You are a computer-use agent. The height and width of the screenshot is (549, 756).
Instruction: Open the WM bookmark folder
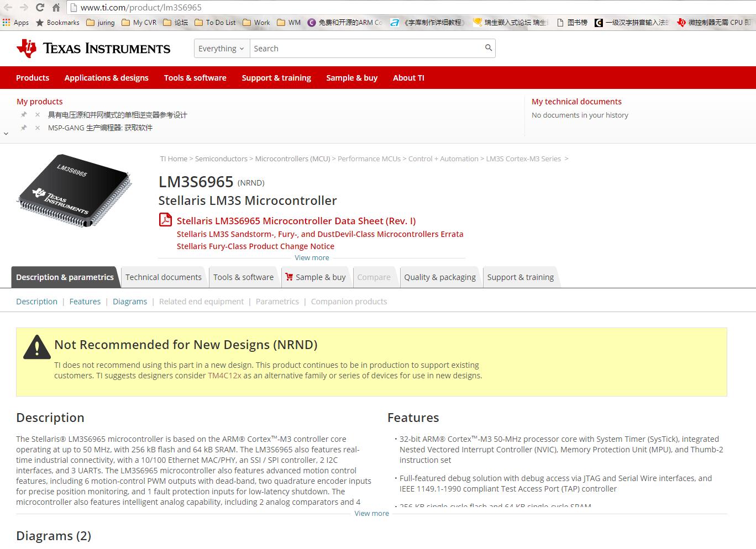(288, 23)
